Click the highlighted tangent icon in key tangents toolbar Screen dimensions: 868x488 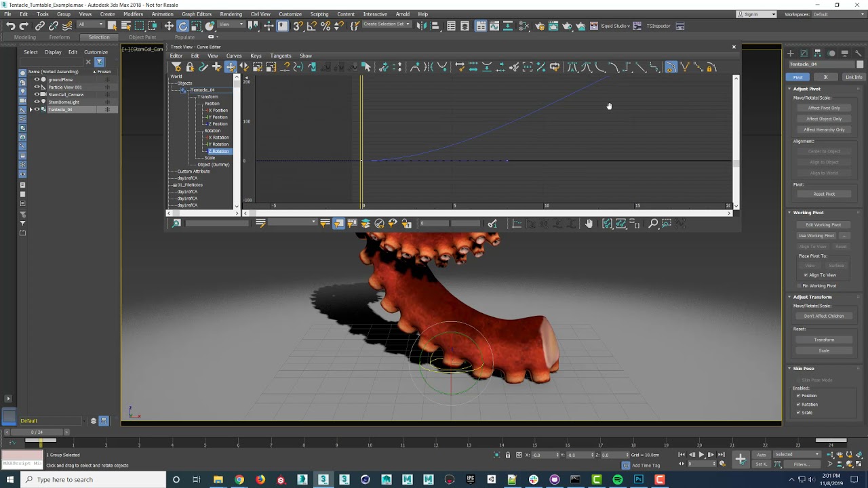point(671,66)
